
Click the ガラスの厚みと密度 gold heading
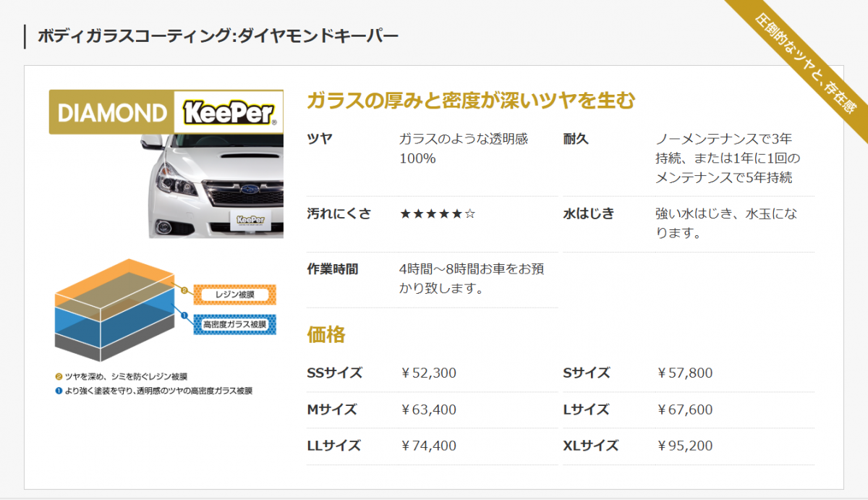[x=470, y=101]
